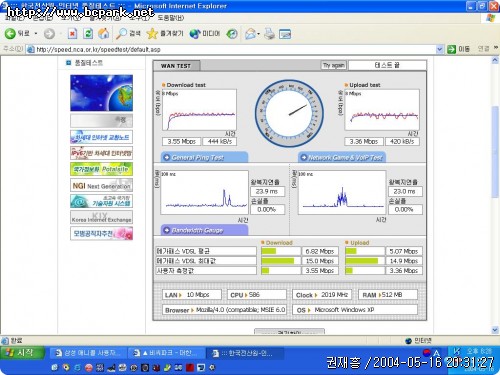Screen dimensions: 500x375
Task: Click the first quick launch icon in taskbar
Action: pyautogui.click(x=54, y=368)
